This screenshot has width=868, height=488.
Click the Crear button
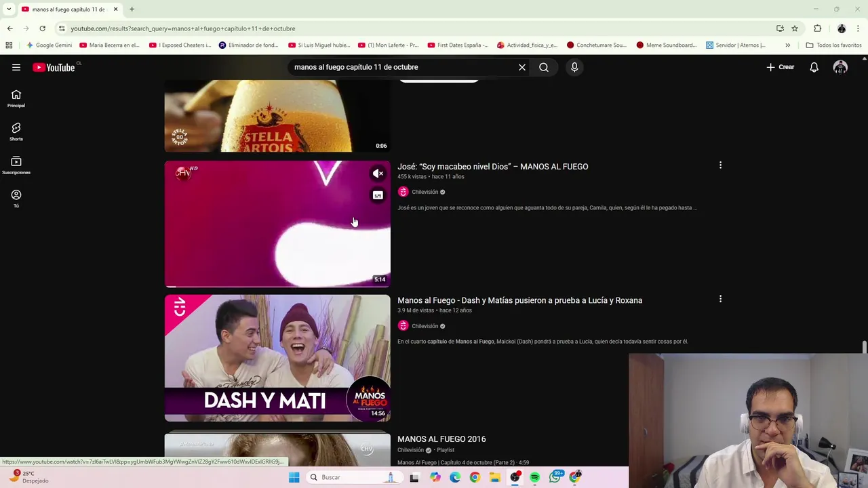click(781, 67)
